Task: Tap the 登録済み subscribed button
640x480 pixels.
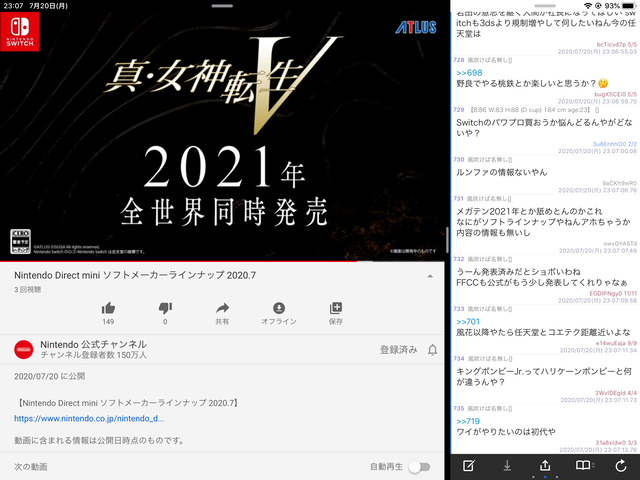Action: pyautogui.click(x=398, y=350)
